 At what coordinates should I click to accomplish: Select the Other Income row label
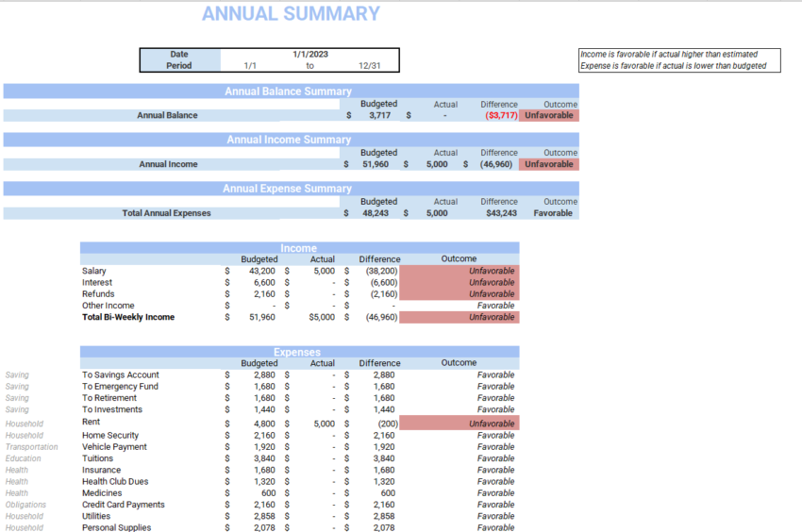tap(109, 306)
